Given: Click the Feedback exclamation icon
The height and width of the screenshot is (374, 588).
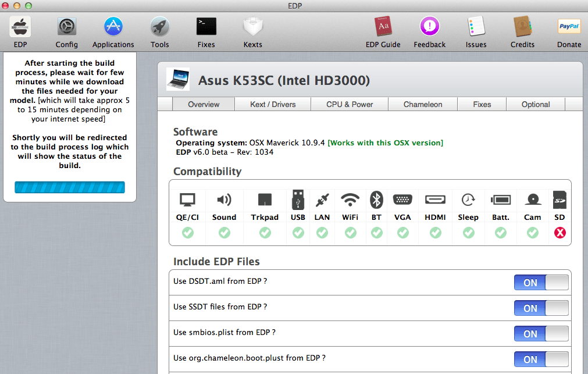Looking at the screenshot, I should click(x=429, y=26).
